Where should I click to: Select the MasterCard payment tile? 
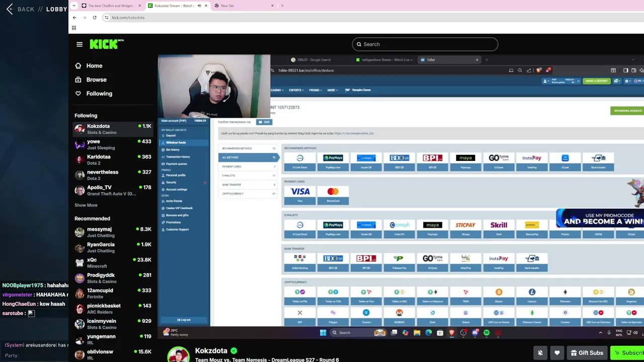(x=333, y=195)
